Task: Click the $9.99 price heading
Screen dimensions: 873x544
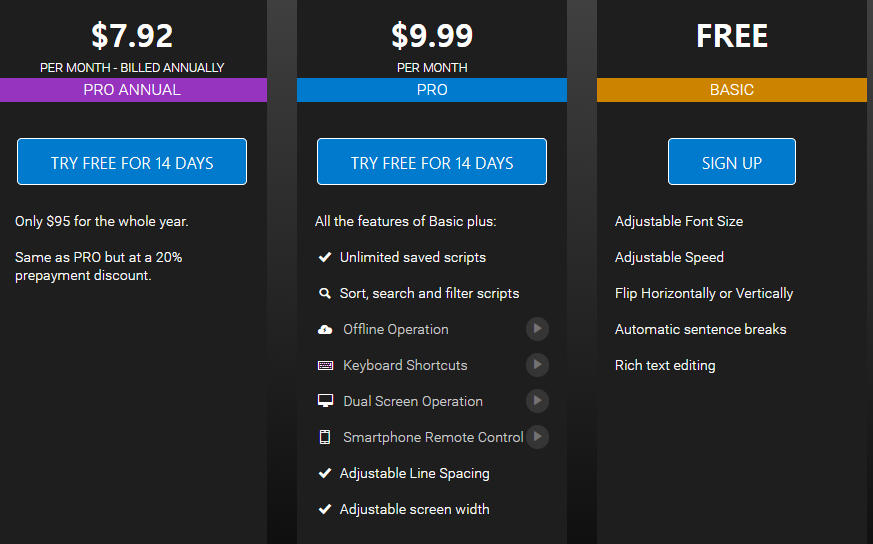Action: tap(432, 36)
